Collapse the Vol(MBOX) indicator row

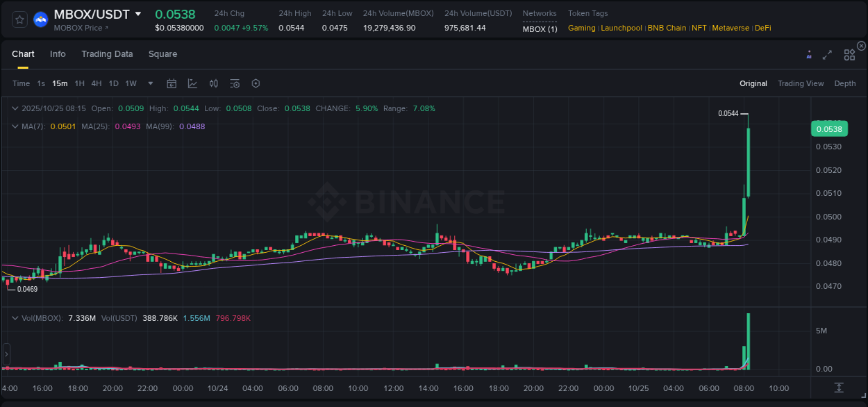click(x=15, y=317)
